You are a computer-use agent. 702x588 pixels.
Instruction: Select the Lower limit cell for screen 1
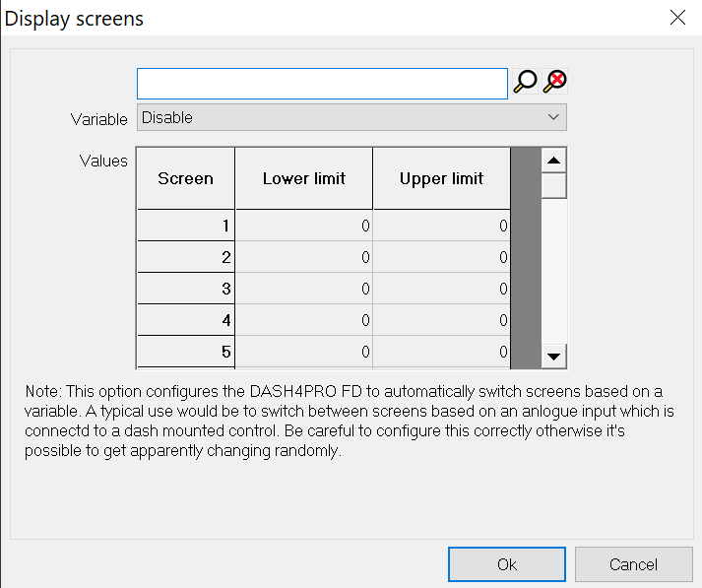click(303, 226)
